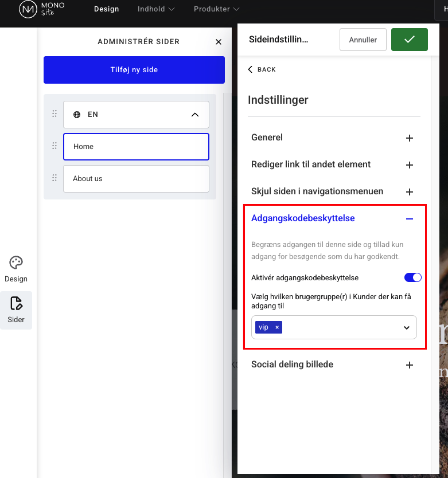Click the globe icon in EN row
Screen dimensions: 448x478
(77, 115)
